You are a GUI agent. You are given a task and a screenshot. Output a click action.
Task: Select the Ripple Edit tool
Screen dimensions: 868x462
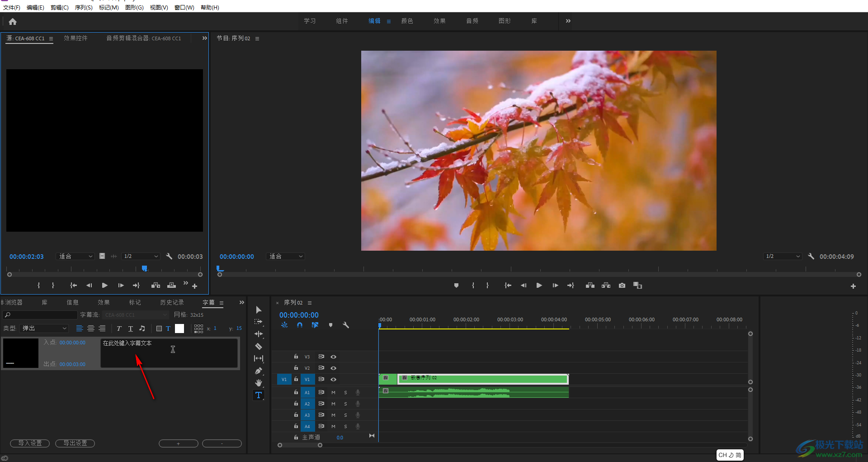259,334
